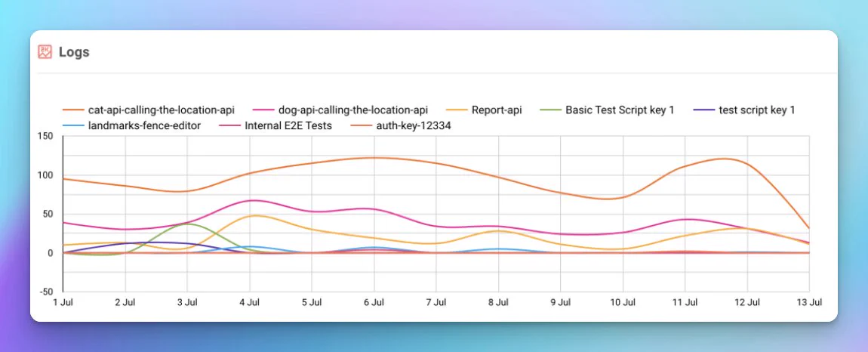Click the Logs chart icon
Screen dimensions: 868x352
[45, 52]
